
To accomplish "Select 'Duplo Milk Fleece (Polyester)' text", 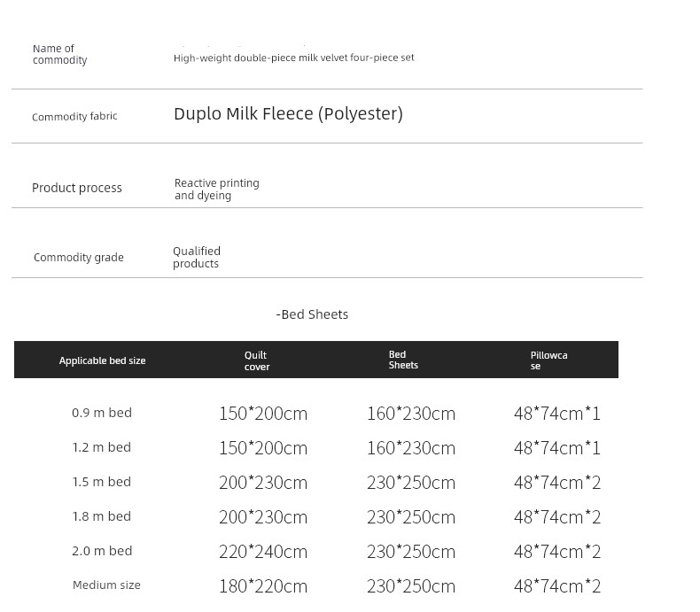I will 288,113.
